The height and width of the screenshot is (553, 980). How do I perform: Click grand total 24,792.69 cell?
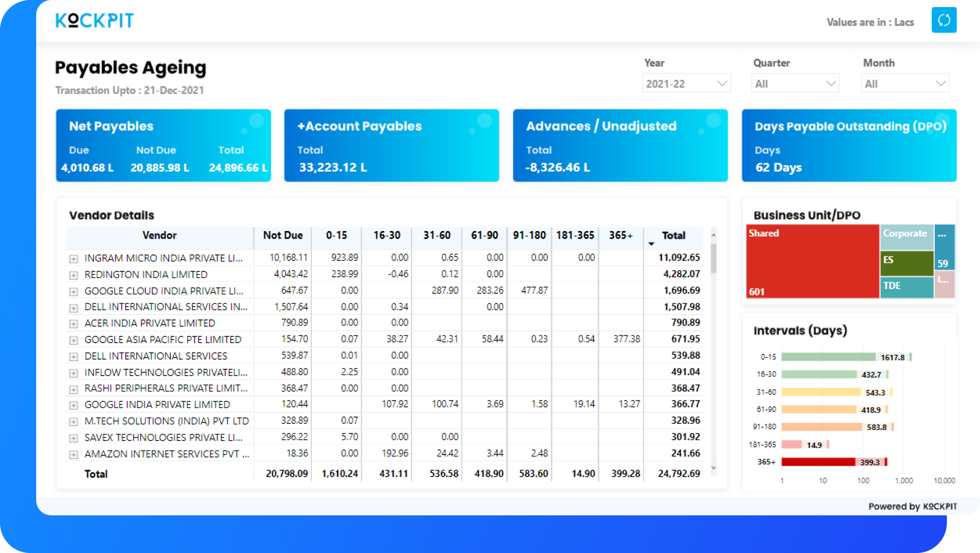click(679, 474)
